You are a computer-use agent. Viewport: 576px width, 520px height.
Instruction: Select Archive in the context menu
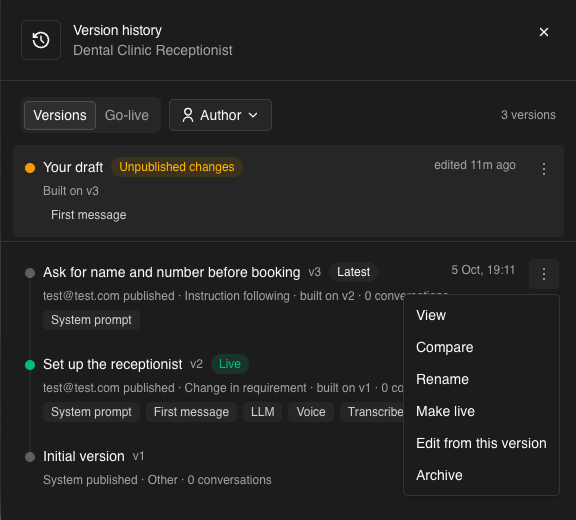[481, 475]
